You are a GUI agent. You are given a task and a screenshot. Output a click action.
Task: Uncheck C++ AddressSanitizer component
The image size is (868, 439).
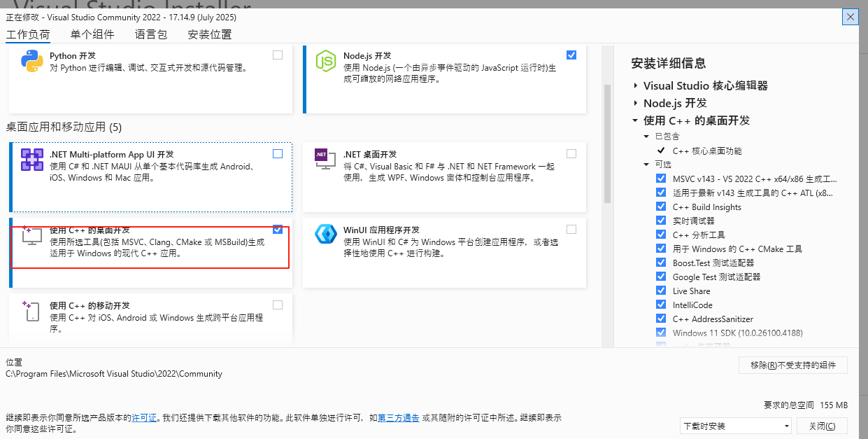click(661, 319)
